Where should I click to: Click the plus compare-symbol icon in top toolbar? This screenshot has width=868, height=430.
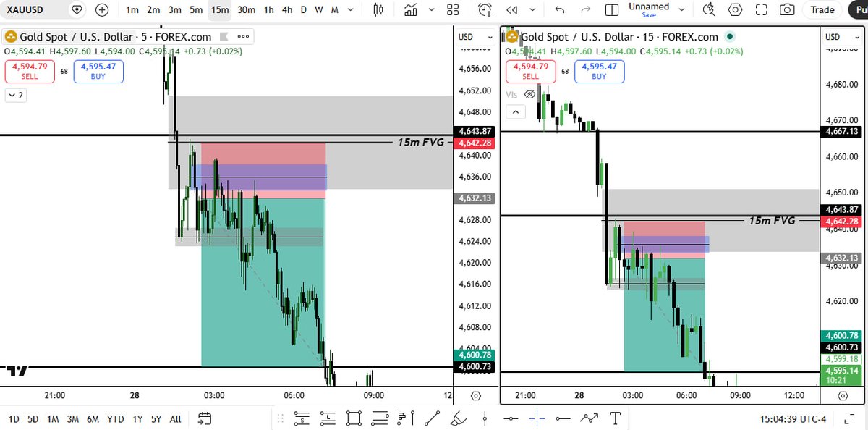coord(102,10)
